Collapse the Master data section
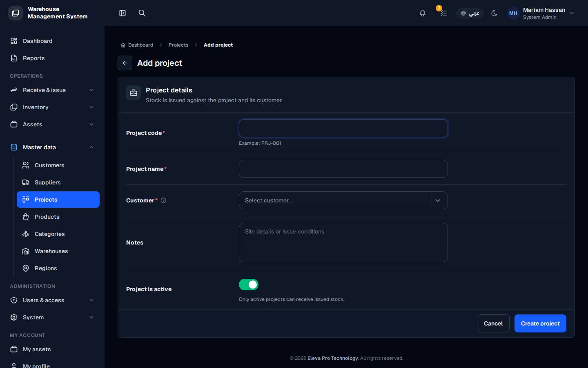Viewport: 588px width, 368px height. point(52,147)
